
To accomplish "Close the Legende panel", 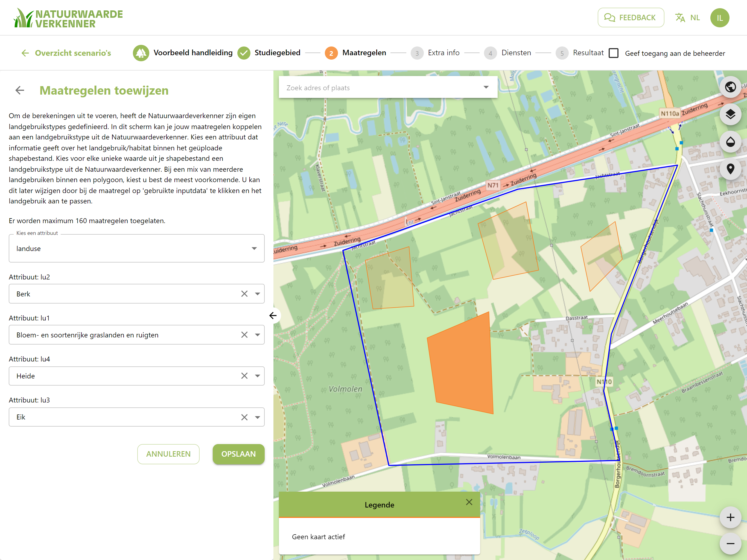I will click(469, 502).
